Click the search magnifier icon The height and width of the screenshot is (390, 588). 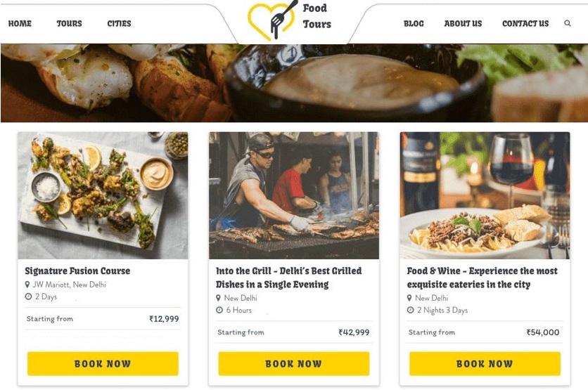568,23
